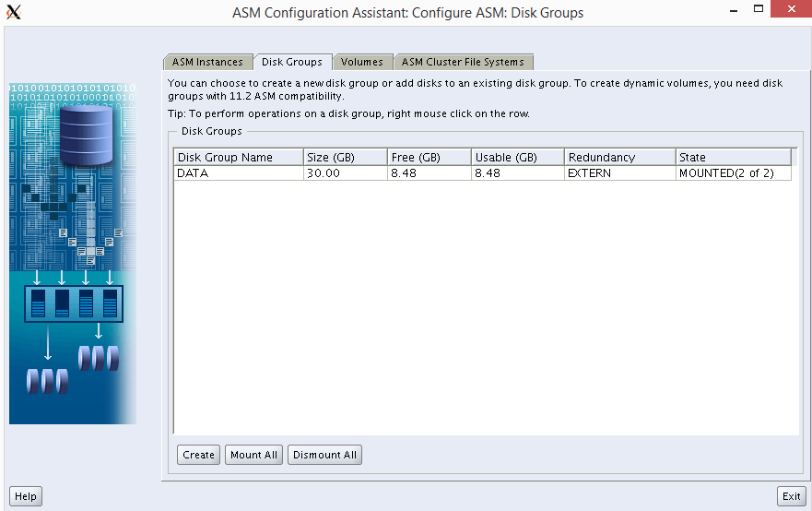Click the X11 application icon in title bar

tap(14, 13)
